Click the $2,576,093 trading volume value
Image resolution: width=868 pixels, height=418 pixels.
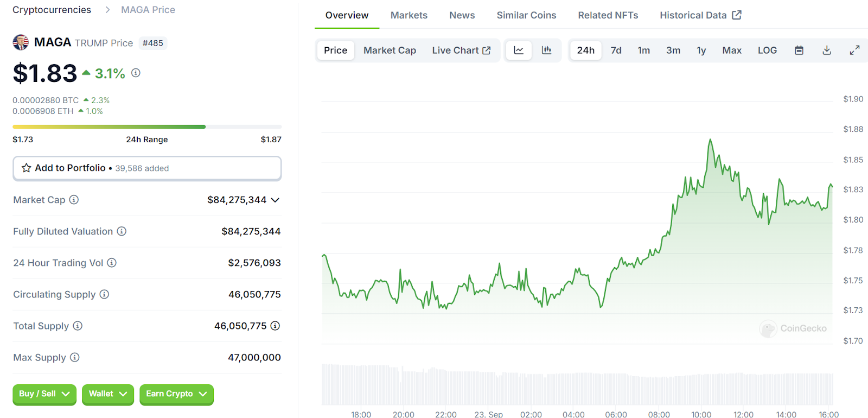point(254,263)
